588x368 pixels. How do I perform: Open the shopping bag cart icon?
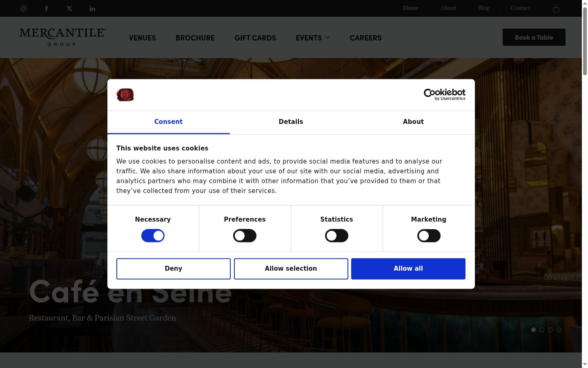pos(556,9)
